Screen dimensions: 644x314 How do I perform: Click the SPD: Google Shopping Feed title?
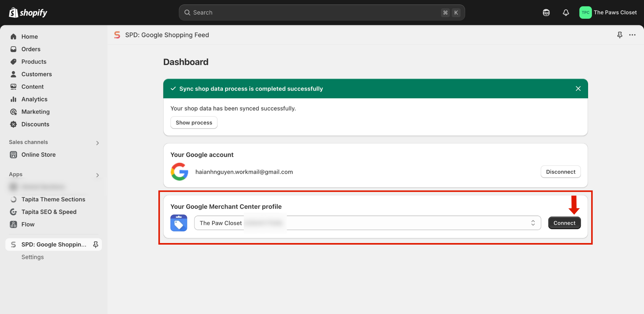click(167, 35)
